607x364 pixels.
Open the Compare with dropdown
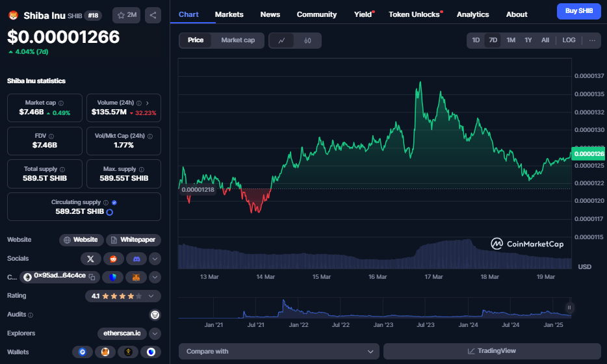(279, 351)
